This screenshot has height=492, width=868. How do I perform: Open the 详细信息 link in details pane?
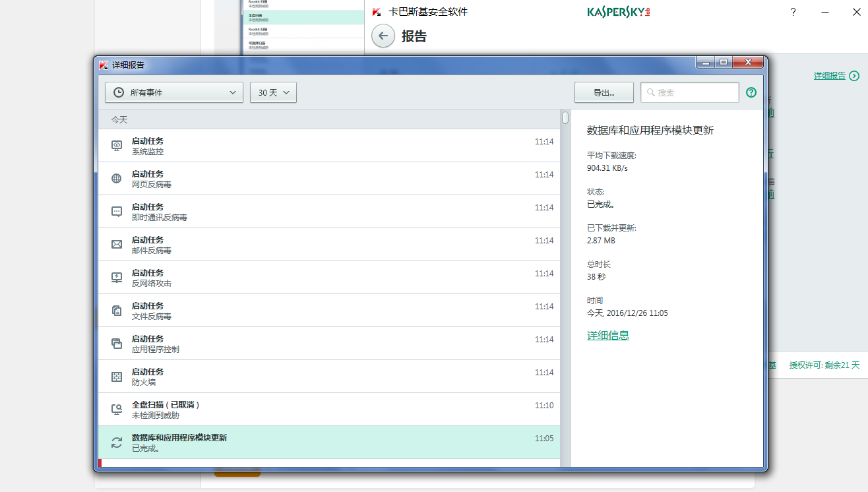[608, 335]
